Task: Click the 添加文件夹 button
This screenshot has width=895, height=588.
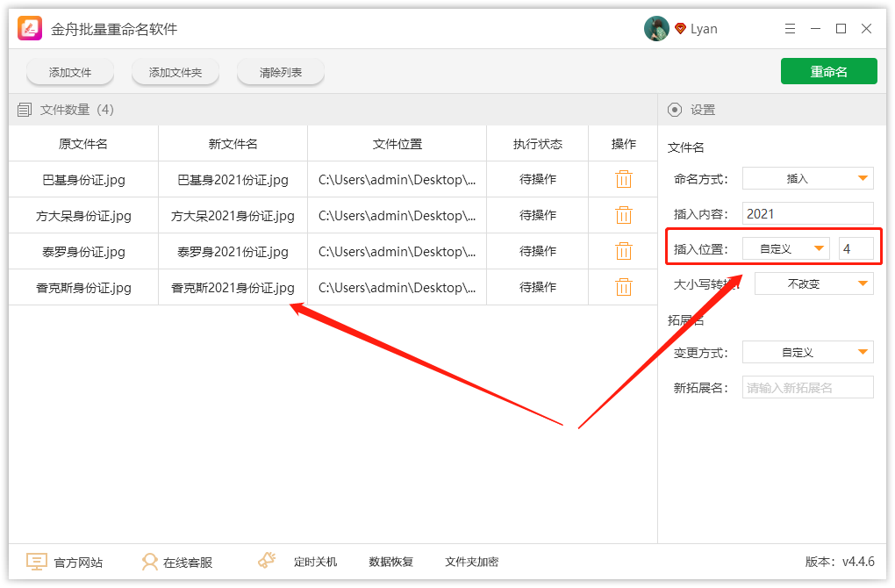Action: click(175, 72)
